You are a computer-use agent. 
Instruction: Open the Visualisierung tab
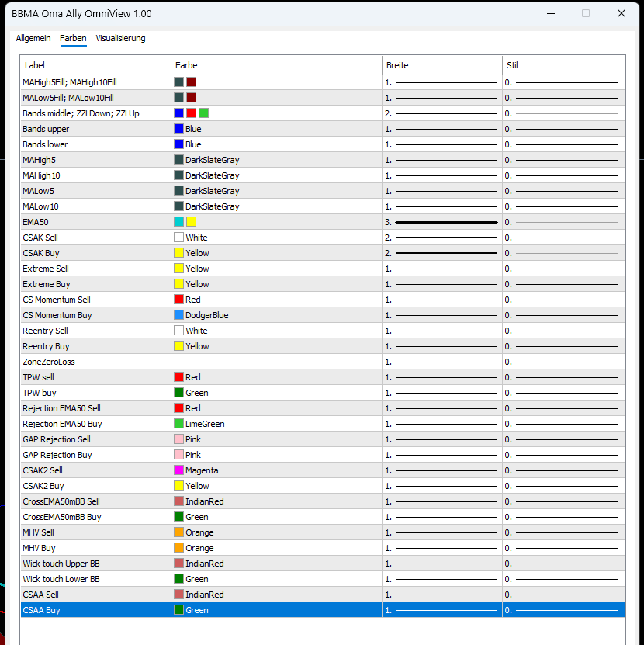(x=120, y=38)
